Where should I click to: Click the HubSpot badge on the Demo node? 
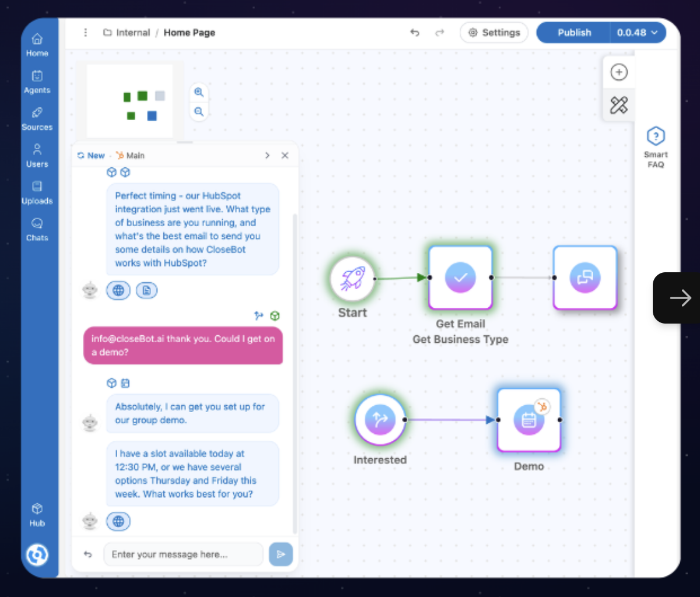542,406
